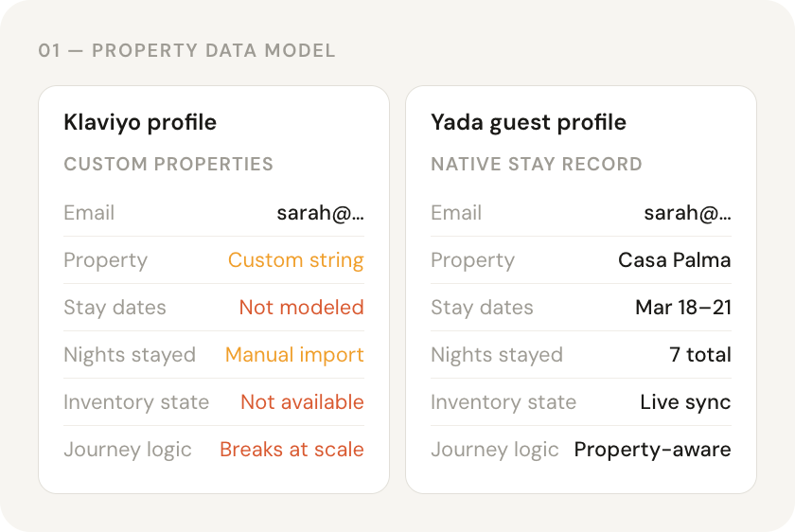
Task: Select the Native Stay Record subheading
Action: click(537, 165)
